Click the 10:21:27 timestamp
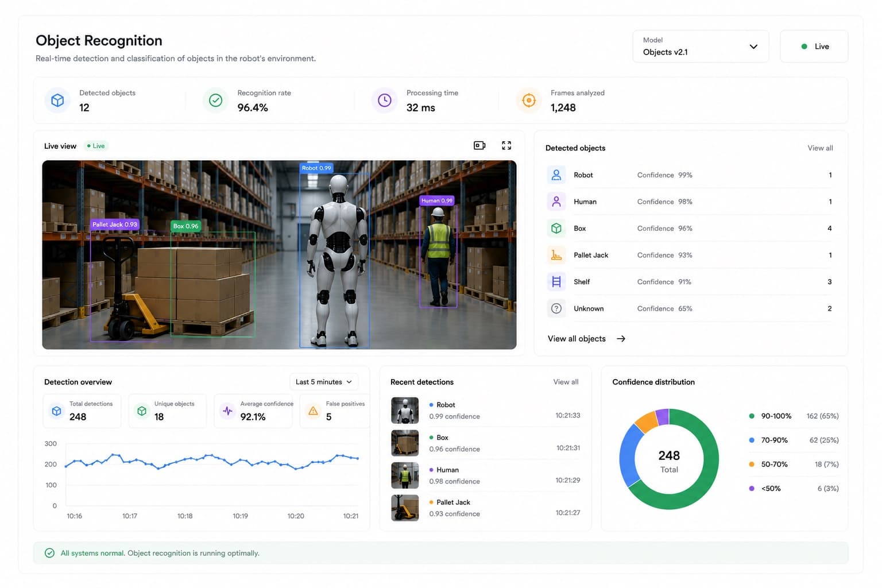 [x=567, y=513]
